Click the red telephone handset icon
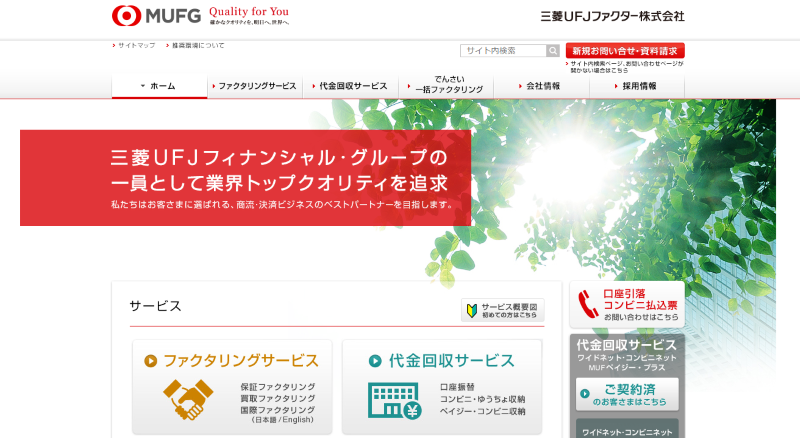Viewport: 800px width, 438px height. click(x=588, y=304)
